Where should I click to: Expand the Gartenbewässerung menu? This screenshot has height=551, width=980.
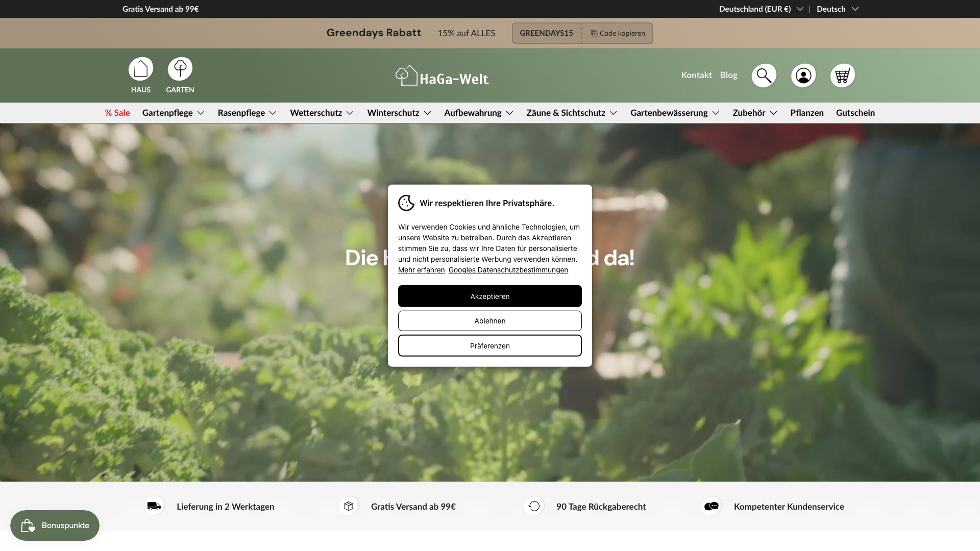(x=675, y=113)
